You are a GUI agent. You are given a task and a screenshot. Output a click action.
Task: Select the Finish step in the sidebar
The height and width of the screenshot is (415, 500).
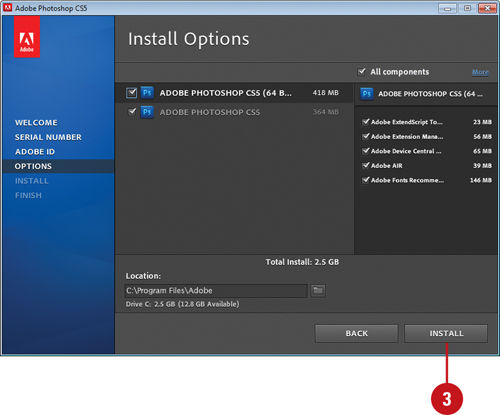coord(28,195)
